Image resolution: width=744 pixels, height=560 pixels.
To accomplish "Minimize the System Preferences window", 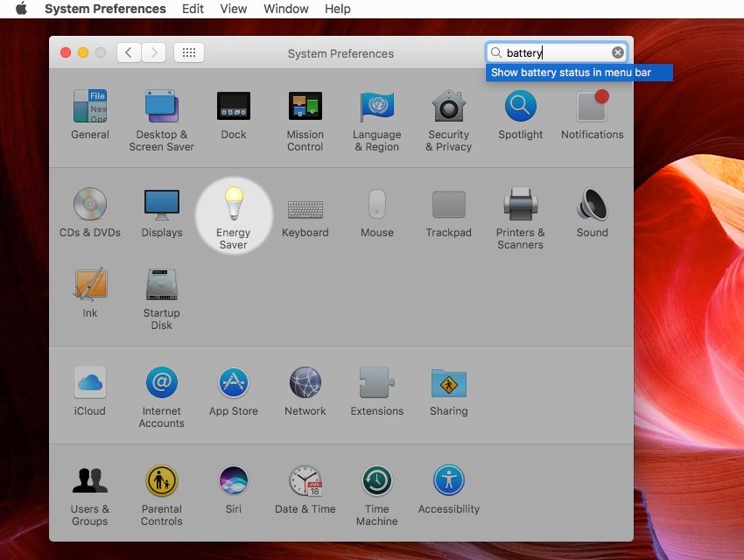I will [83, 52].
